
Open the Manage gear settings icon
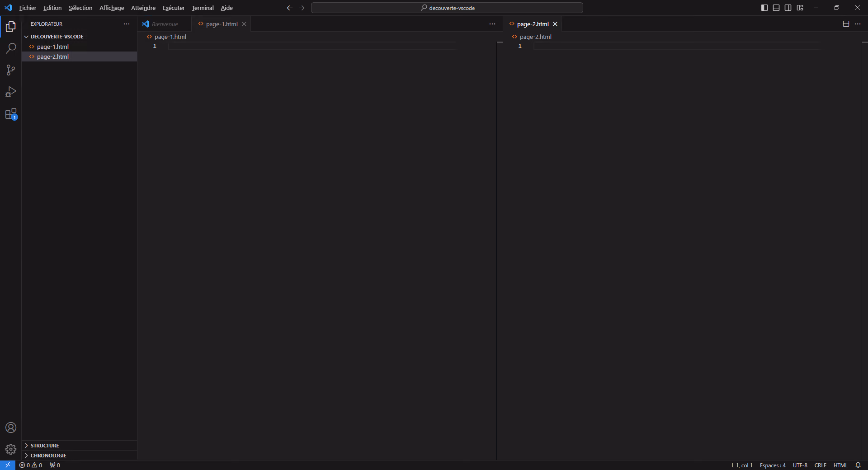coord(11,449)
